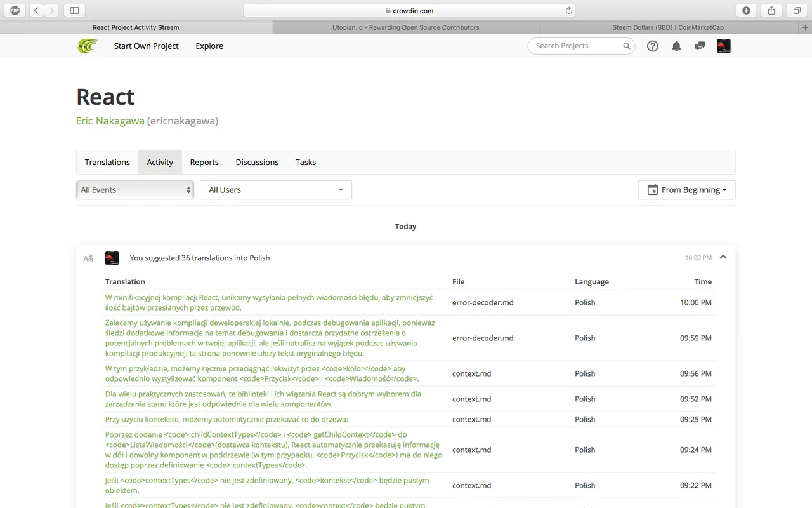812x508 pixels.
Task: Select the Activity tab
Action: [x=160, y=162]
